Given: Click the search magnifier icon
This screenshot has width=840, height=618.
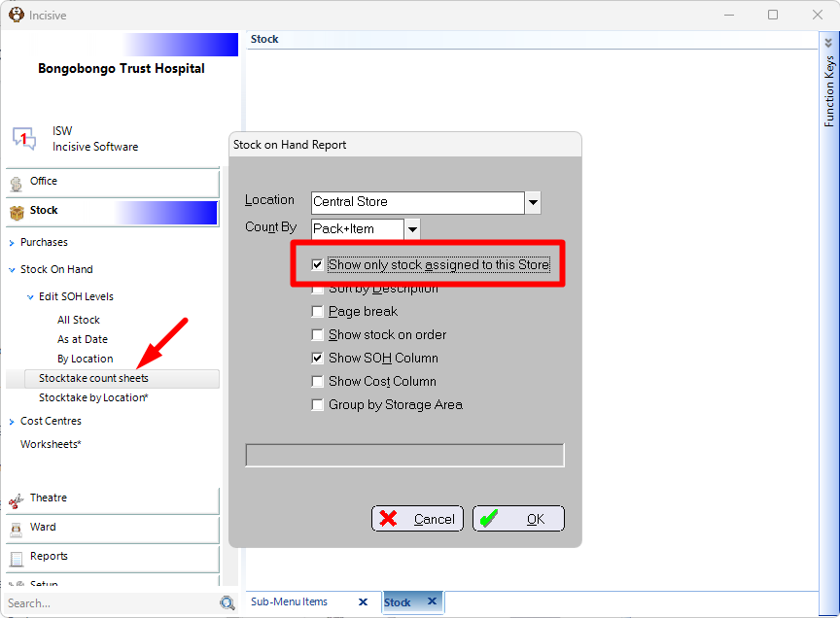Looking at the screenshot, I should click(x=227, y=603).
